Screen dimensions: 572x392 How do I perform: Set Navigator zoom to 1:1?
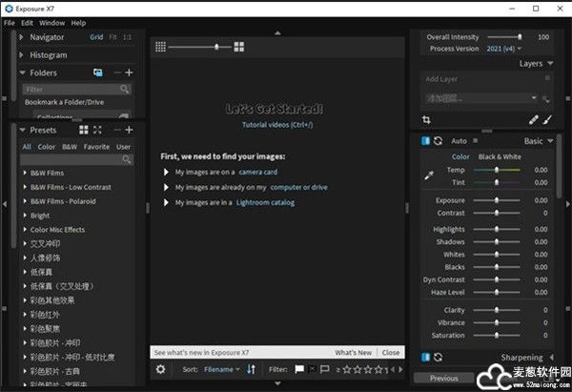click(127, 37)
